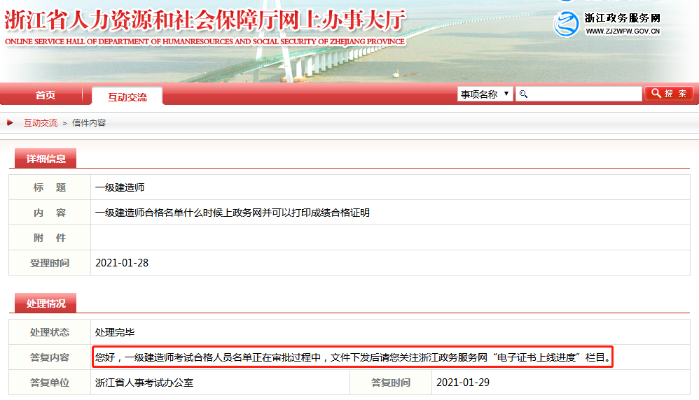Click the 信件内容 breadcrumb text
The height and width of the screenshot is (400, 699).
click(x=89, y=123)
